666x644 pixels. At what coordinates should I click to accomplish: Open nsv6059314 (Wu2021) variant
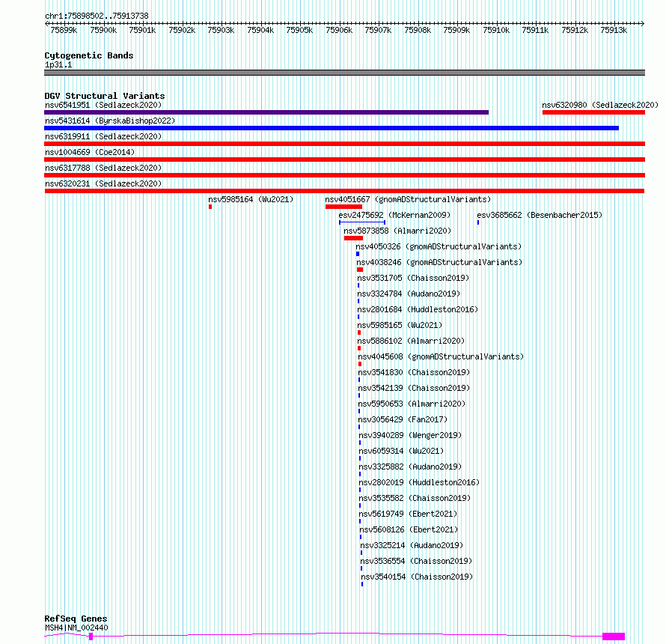coord(401,451)
